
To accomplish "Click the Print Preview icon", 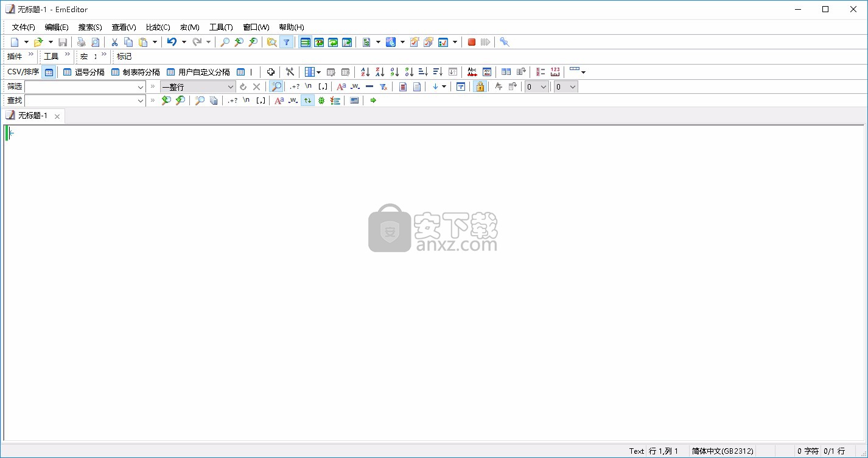I will [x=95, y=42].
